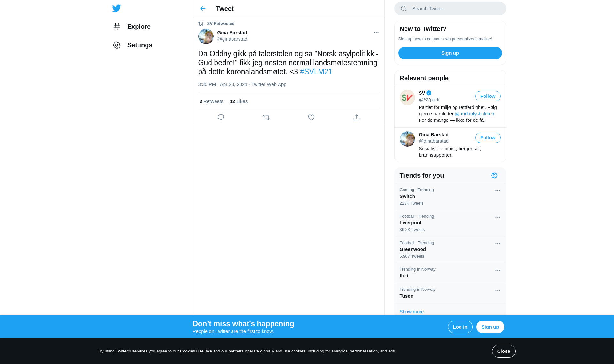Click the search magnifier icon
Image resolution: width=614 pixels, height=364 pixels.
pyautogui.click(x=404, y=9)
